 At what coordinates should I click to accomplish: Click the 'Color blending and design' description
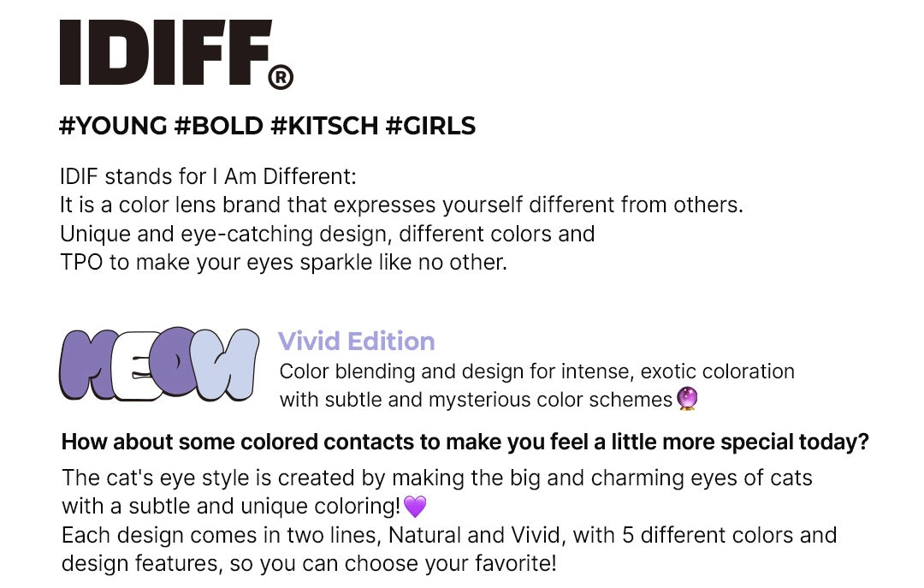[x=536, y=371]
